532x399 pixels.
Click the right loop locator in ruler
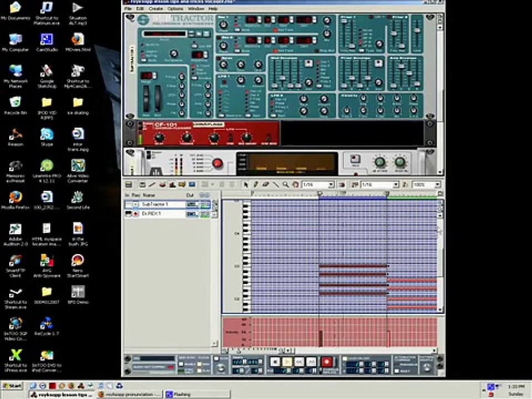[386, 193]
